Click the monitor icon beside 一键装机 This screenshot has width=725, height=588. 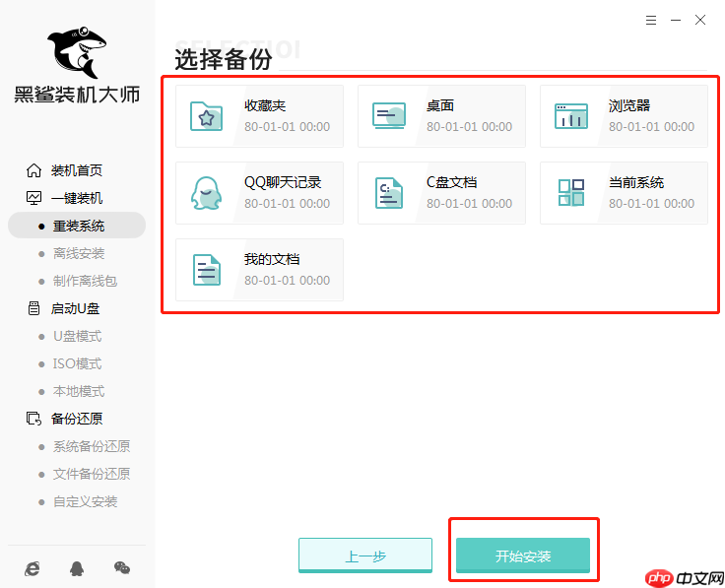coord(33,198)
